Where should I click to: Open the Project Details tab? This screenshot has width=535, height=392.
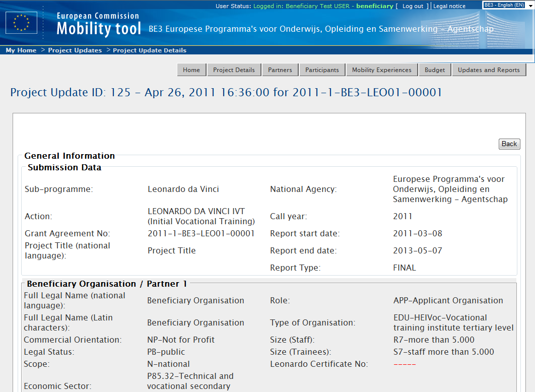click(234, 70)
